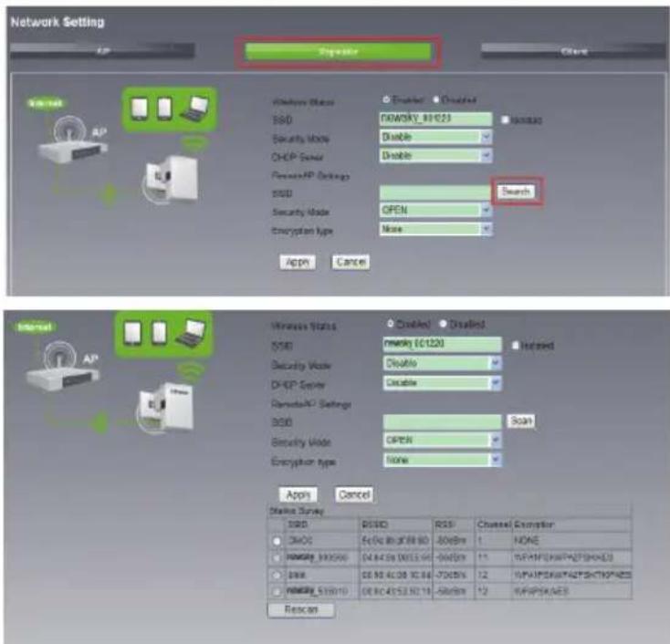Click the wifi signal icon in upper diagram
The height and width of the screenshot is (644, 670).
pyautogui.click(x=194, y=143)
